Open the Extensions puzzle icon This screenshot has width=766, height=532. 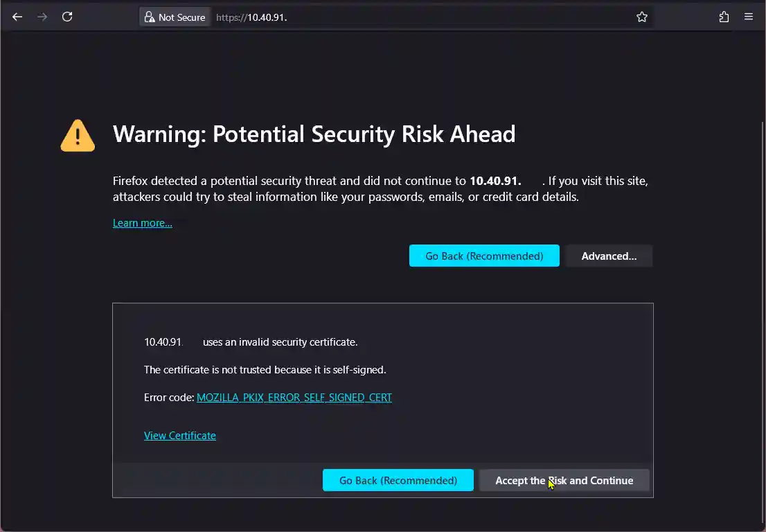724,17
